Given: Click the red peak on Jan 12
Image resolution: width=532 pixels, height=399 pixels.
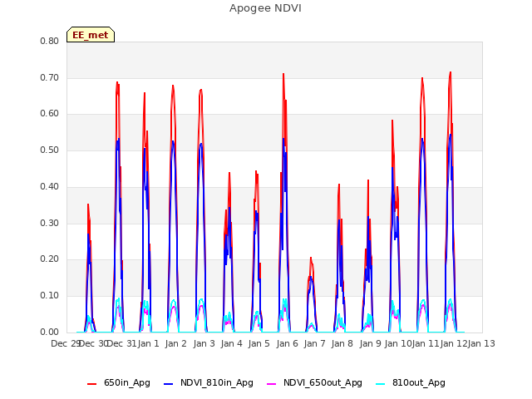Looking at the screenshot, I should pos(451,73).
